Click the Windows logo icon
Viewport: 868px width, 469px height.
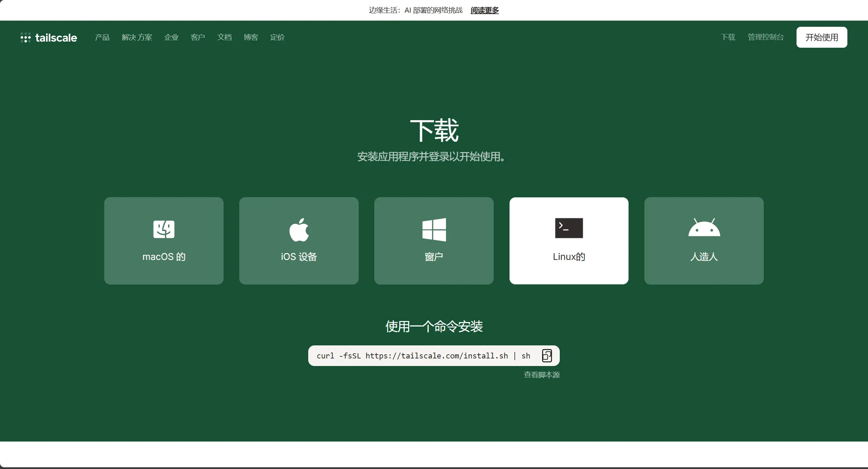coord(434,229)
